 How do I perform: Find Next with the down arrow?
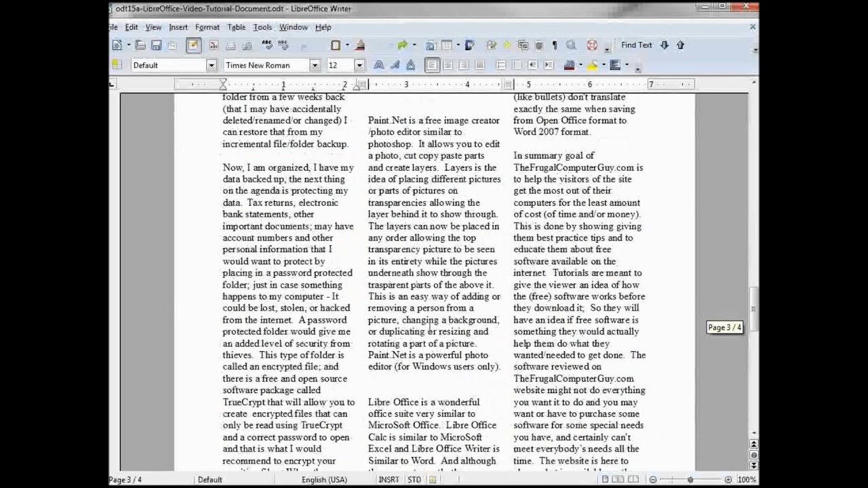coord(665,45)
